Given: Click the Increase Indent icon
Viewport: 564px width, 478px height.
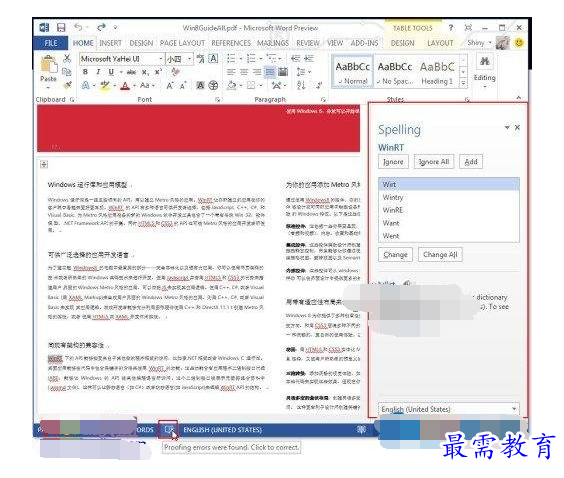Looking at the screenshot, I should pos(309,58).
